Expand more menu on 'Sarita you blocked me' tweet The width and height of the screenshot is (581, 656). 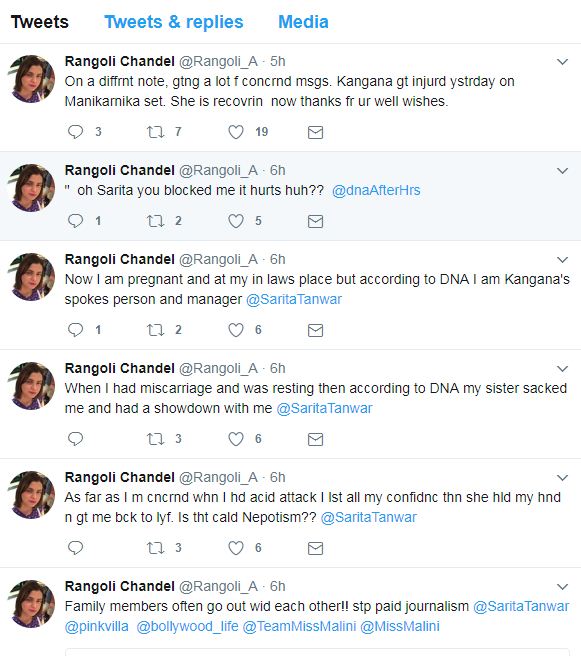click(563, 171)
